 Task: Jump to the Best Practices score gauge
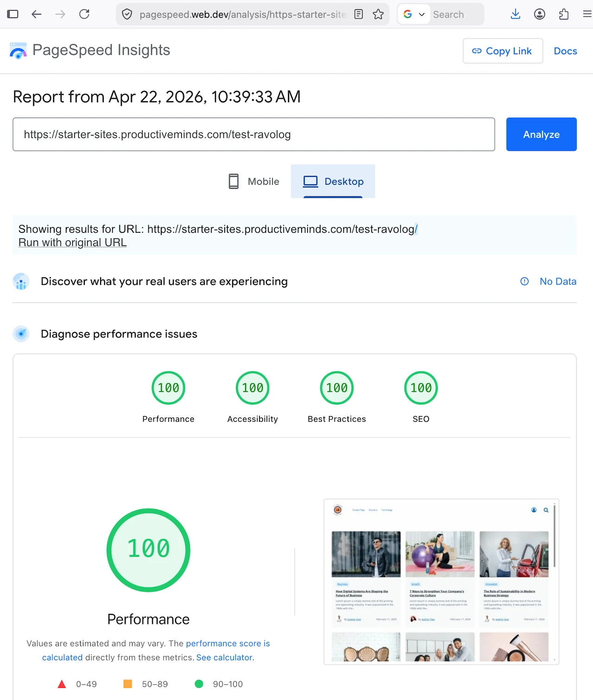[337, 388]
